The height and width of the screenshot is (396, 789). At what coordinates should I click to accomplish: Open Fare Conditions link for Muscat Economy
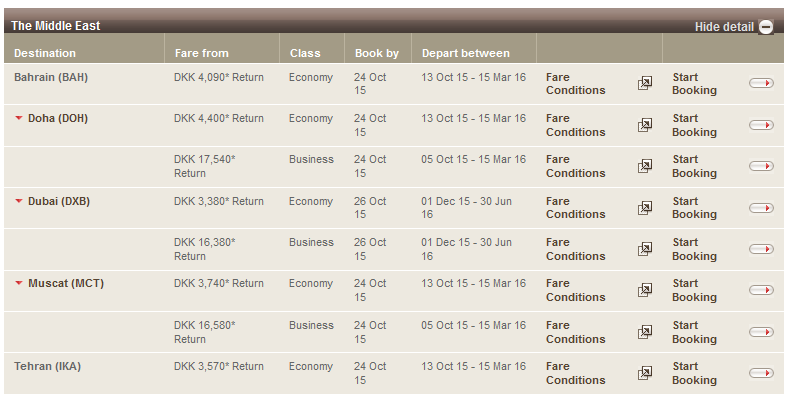[575, 290]
